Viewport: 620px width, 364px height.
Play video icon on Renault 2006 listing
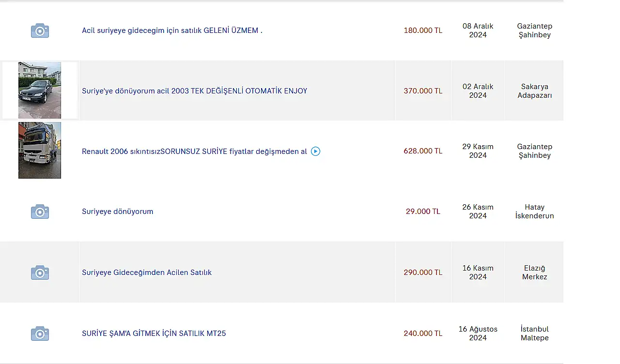coord(315,151)
